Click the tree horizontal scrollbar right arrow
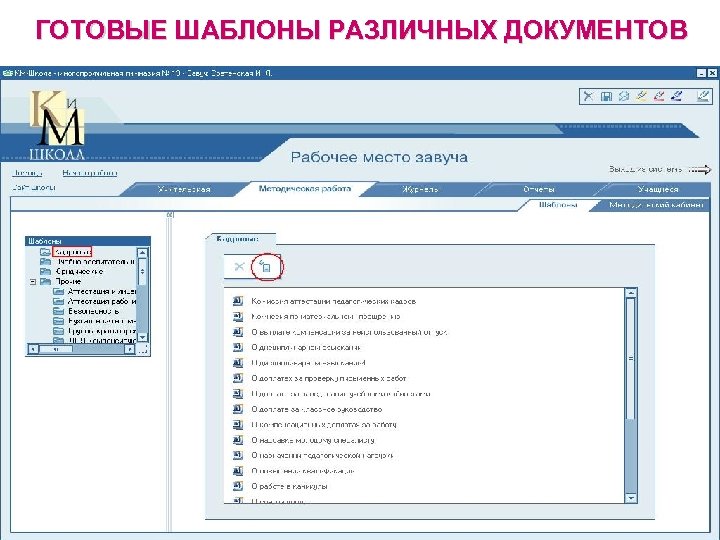Image resolution: width=720 pixels, height=540 pixels. pyautogui.click(x=130, y=349)
